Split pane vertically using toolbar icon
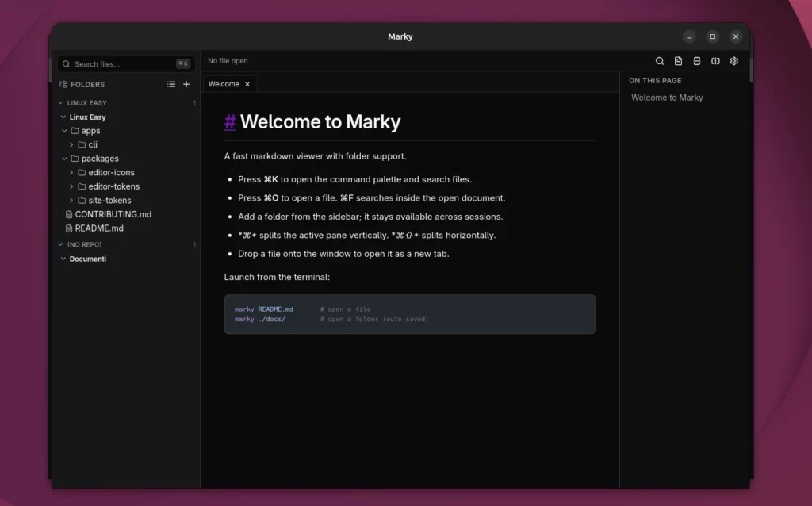Screen dimensions: 812x506 click(x=715, y=61)
